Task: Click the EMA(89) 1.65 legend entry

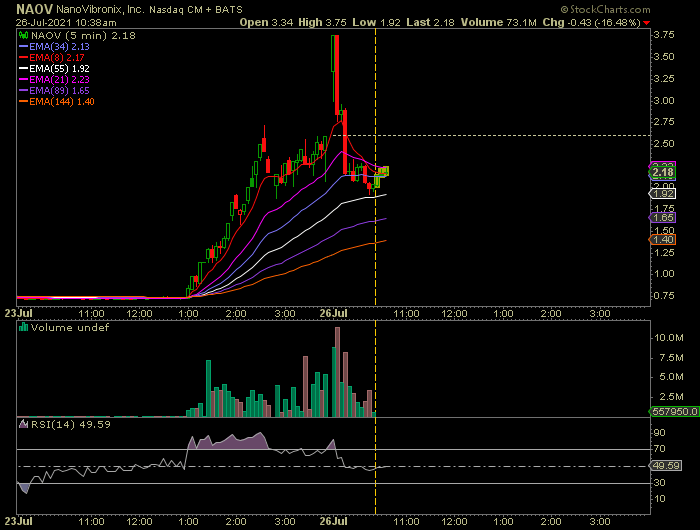Action: pos(54,91)
